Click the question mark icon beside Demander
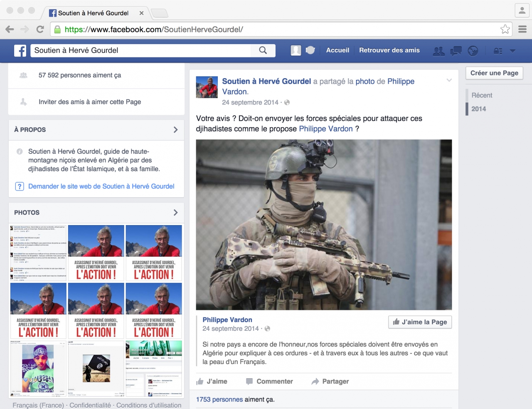The image size is (532, 409). [x=20, y=186]
